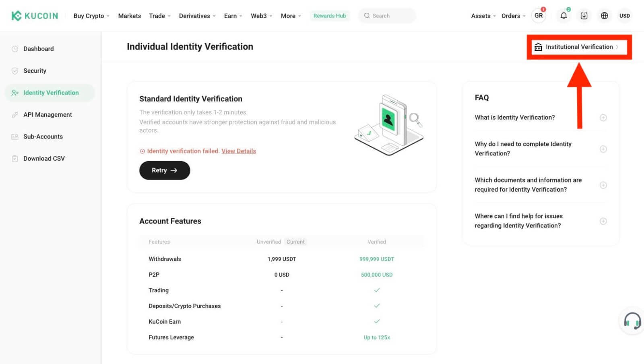Open View Details for failed verification
This screenshot has height=364, width=644.
point(238,151)
